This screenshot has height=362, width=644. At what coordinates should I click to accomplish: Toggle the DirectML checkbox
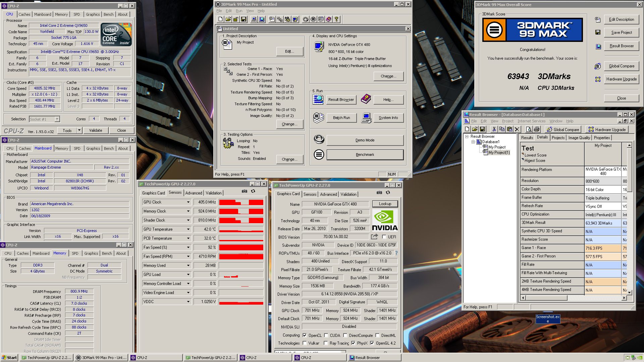(x=377, y=335)
